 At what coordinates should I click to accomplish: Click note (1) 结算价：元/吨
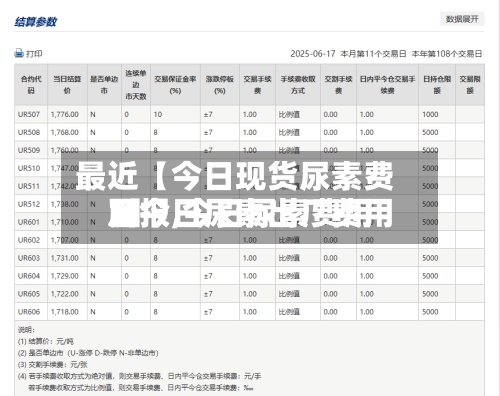point(46,341)
